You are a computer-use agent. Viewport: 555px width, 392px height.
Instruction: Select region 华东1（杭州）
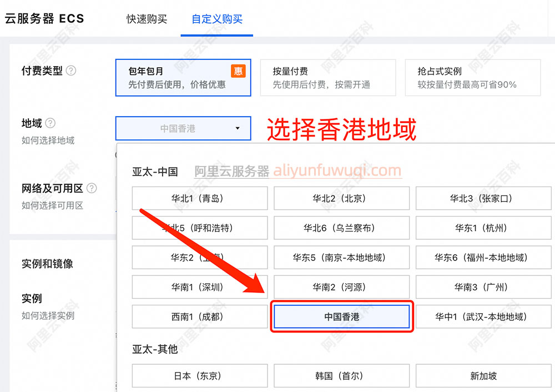(483, 228)
